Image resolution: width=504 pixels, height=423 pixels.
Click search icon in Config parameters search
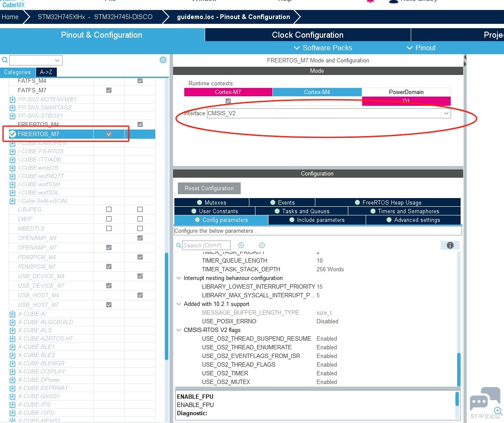click(x=179, y=245)
